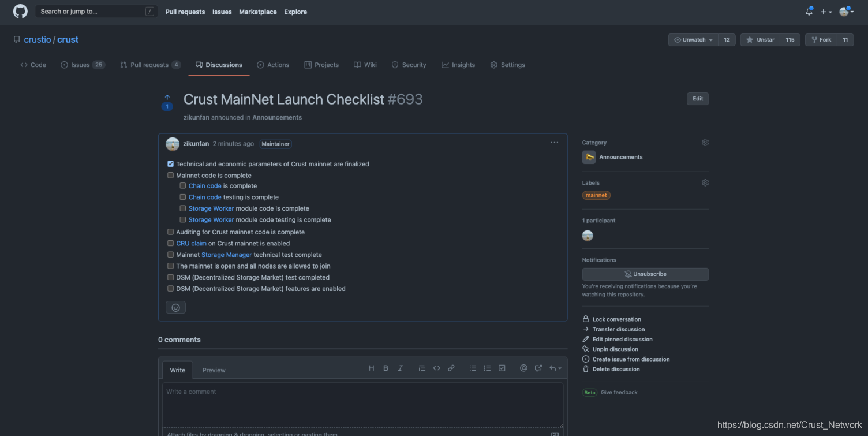Apply italic formatting in comment toolbar
This screenshot has width=868, height=436.
pyautogui.click(x=400, y=368)
